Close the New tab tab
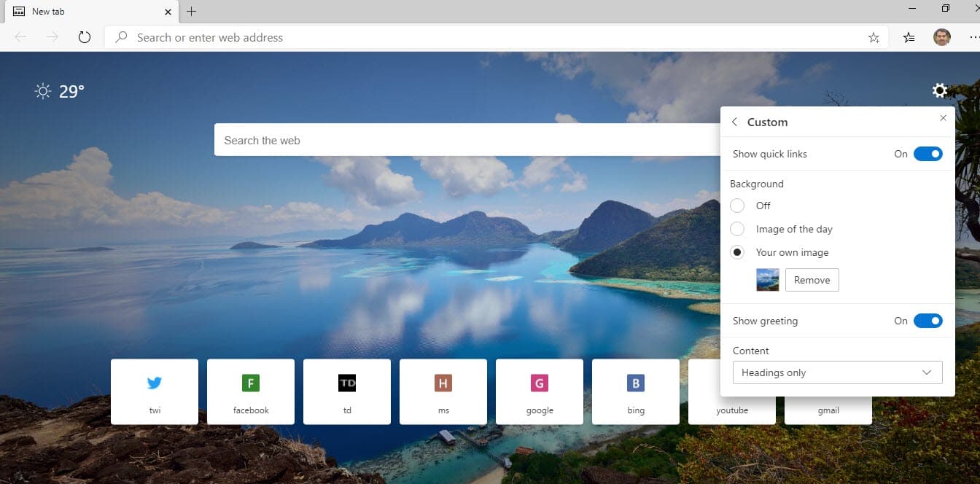The image size is (980, 484). click(x=168, y=12)
